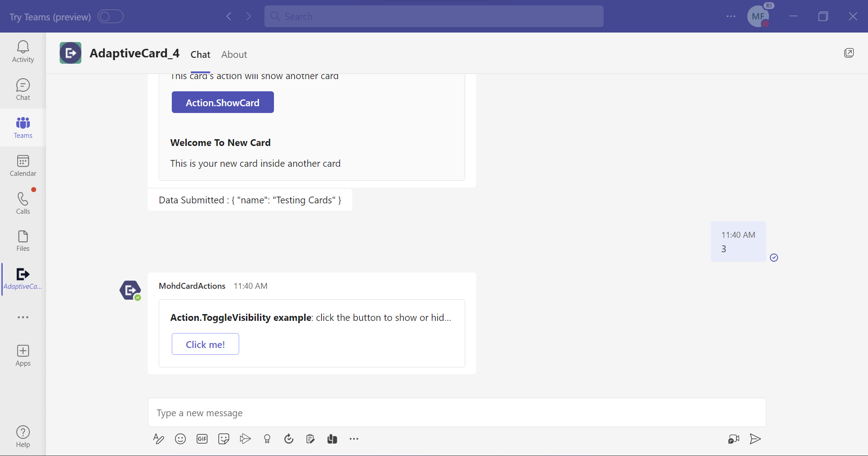
Task: Click the MohdCardActions bot avatar
Action: (130, 290)
